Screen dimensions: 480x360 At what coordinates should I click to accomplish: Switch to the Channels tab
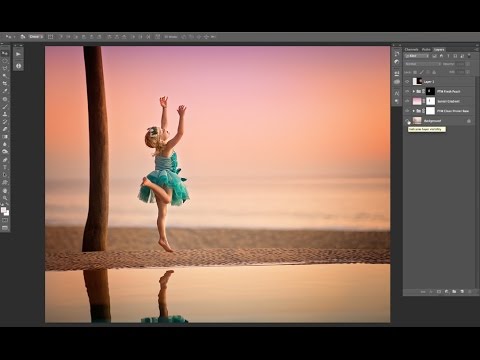[411, 49]
